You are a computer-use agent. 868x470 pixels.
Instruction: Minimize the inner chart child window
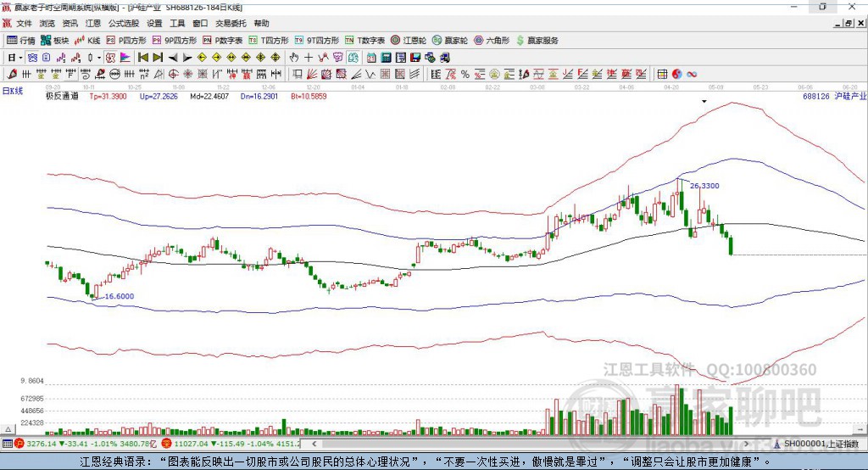[x=838, y=23]
